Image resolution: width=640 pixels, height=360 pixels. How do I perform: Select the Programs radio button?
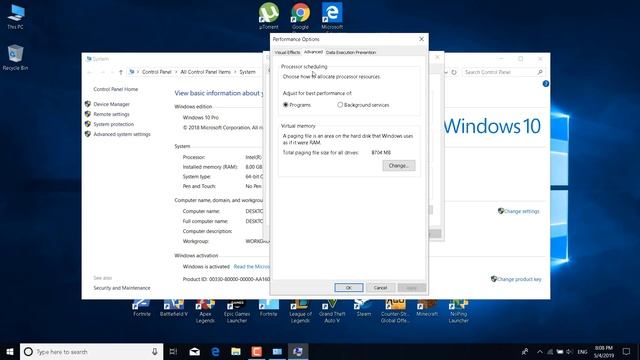pos(286,105)
